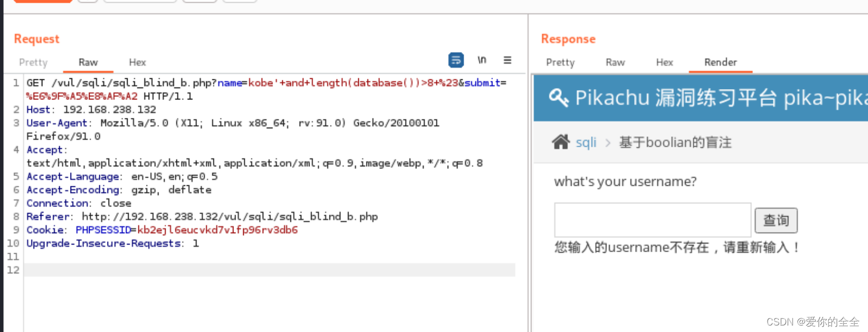868x332 pixels.
Task: Click the home icon in the breadcrumb
Action: point(561,142)
